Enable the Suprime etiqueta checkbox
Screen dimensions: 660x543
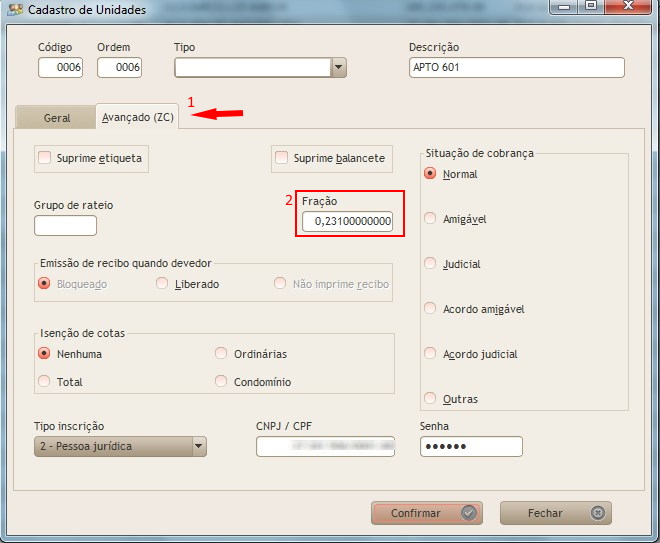(x=45, y=158)
